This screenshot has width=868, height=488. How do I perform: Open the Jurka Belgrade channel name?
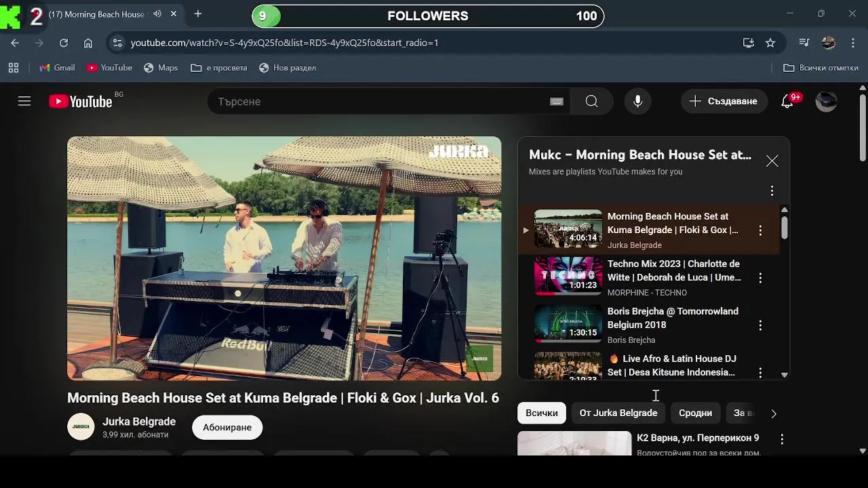point(139,422)
